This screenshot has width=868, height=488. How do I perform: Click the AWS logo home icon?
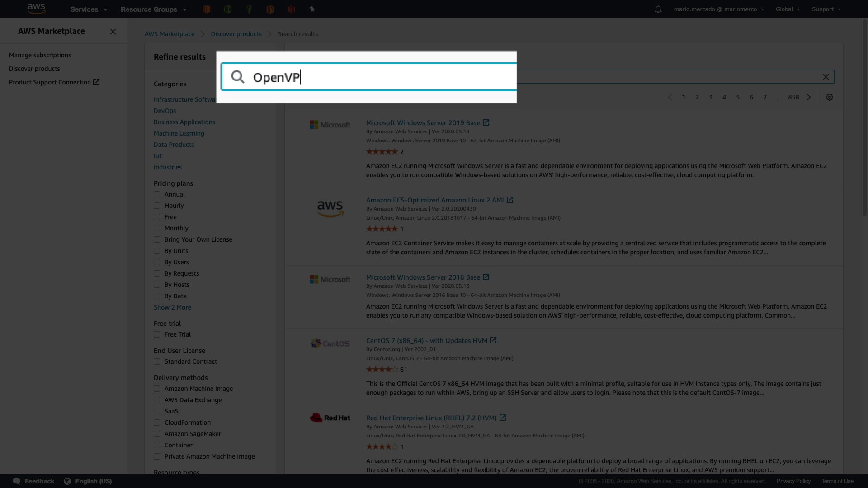pyautogui.click(x=36, y=9)
